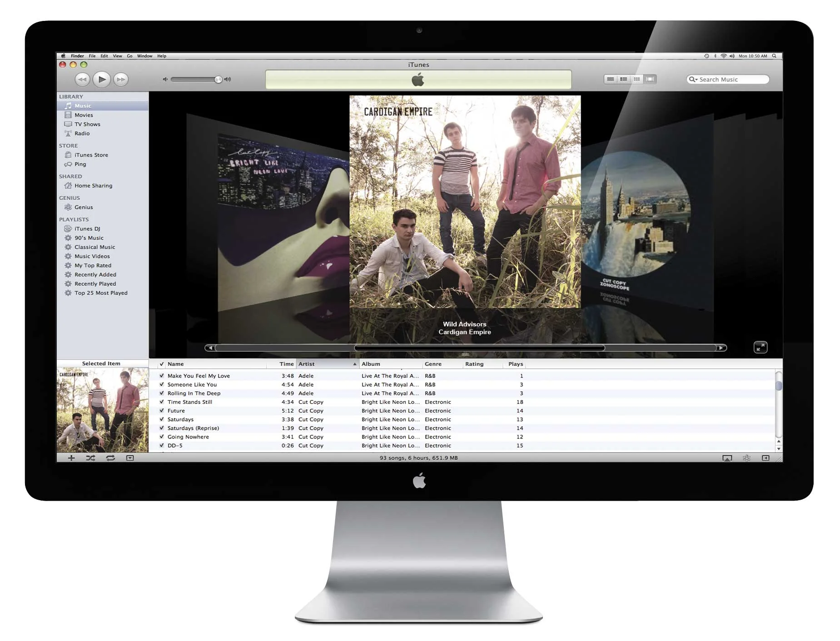Select Music in the Library sidebar
This screenshot has height=641, width=840.
tap(103, 106)
